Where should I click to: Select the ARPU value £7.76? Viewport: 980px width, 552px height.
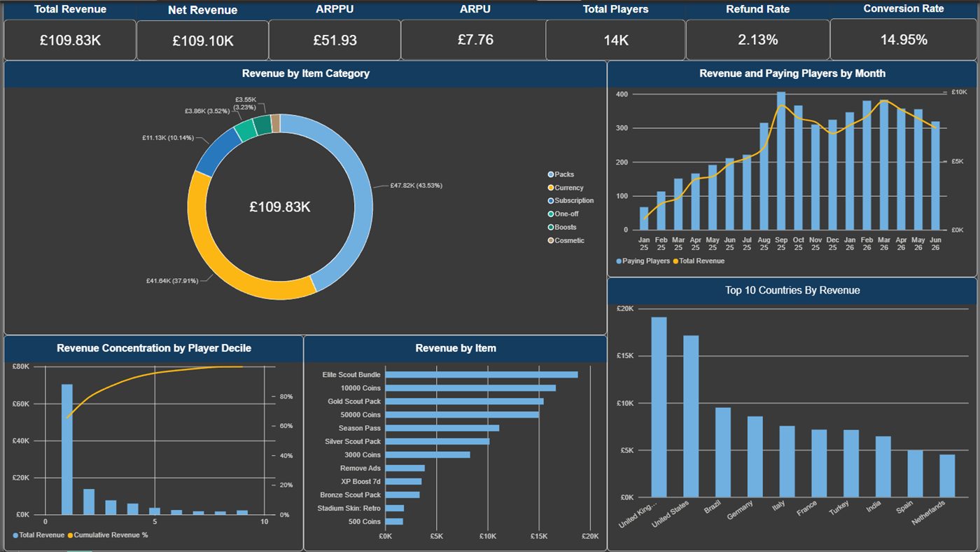(475, 40)
